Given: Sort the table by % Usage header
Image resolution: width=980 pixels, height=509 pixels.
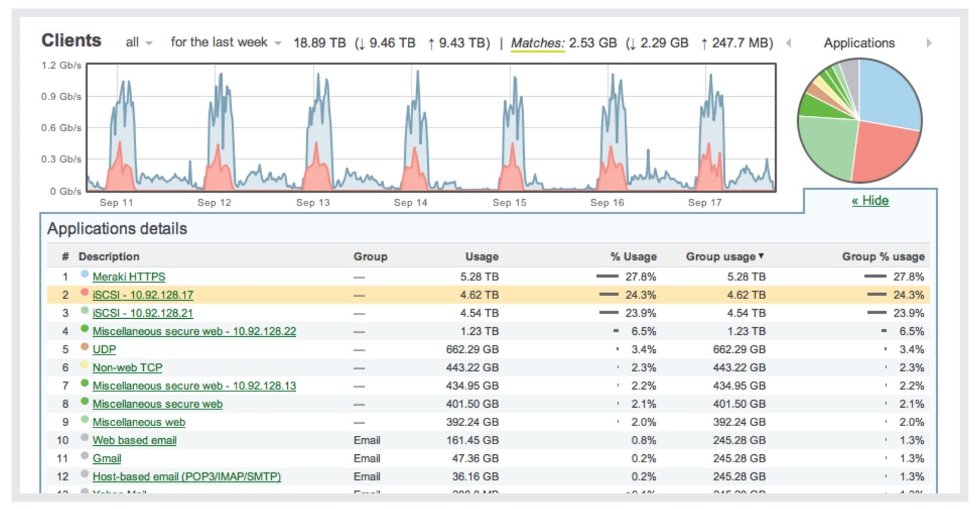Looking at the screenshot, I should pyautogui.click(x=633, y=256).
